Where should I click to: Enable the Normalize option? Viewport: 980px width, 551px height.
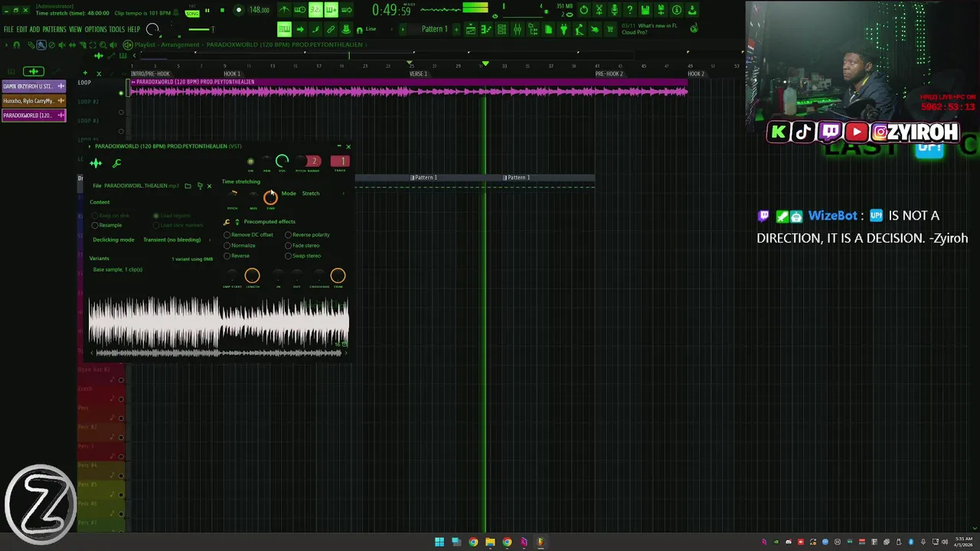point(240,246)
